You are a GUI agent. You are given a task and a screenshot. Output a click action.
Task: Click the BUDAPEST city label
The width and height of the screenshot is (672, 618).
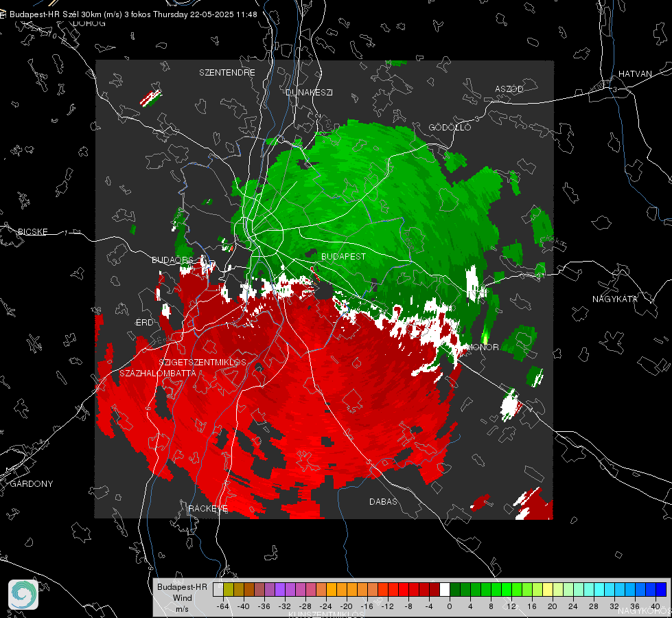tap(344, 256)
